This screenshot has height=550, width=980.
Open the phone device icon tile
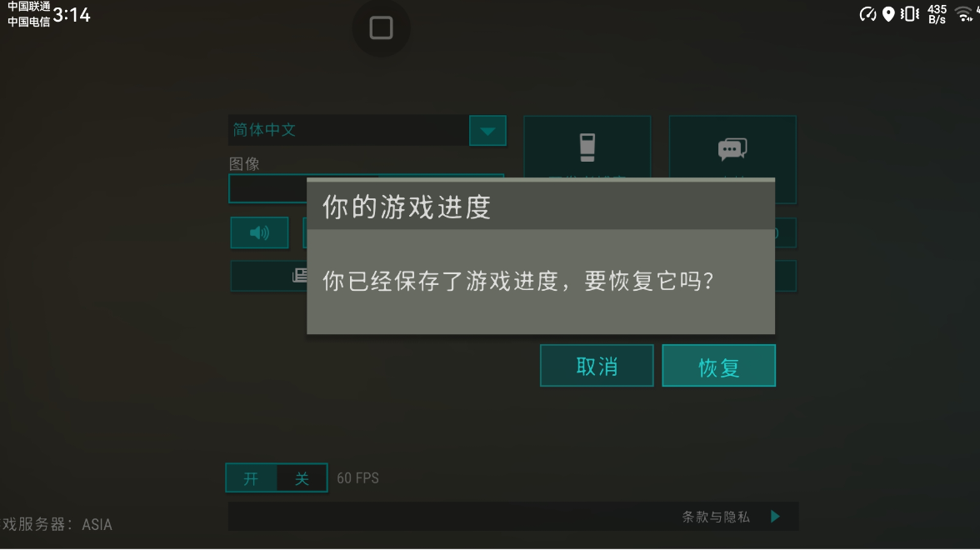pos(587,147)
